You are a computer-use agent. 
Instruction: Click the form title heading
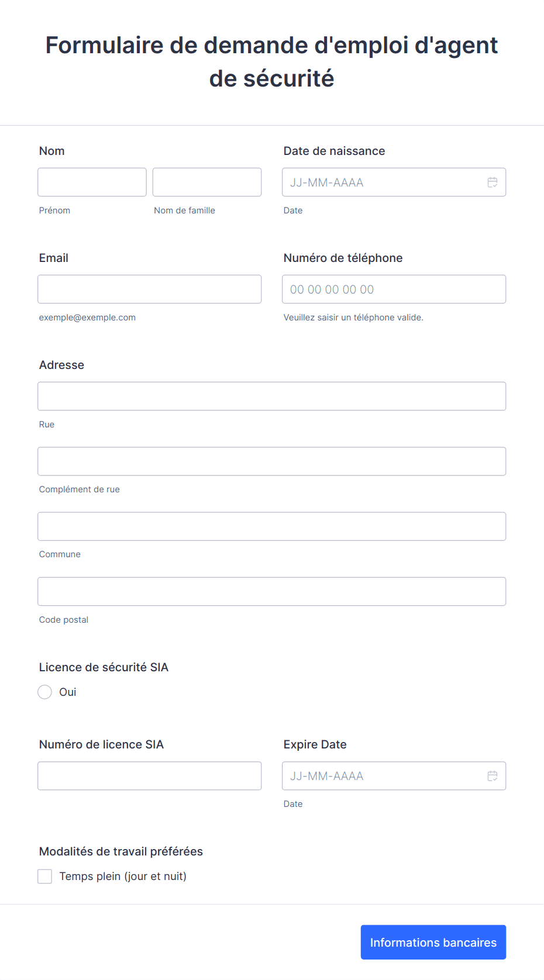coord(272,61)
